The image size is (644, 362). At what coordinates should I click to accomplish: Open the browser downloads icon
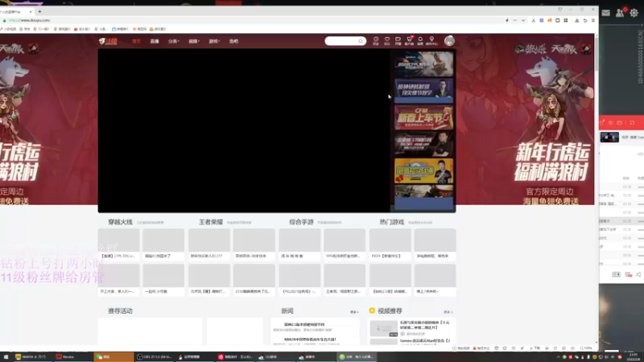[576, 20]
